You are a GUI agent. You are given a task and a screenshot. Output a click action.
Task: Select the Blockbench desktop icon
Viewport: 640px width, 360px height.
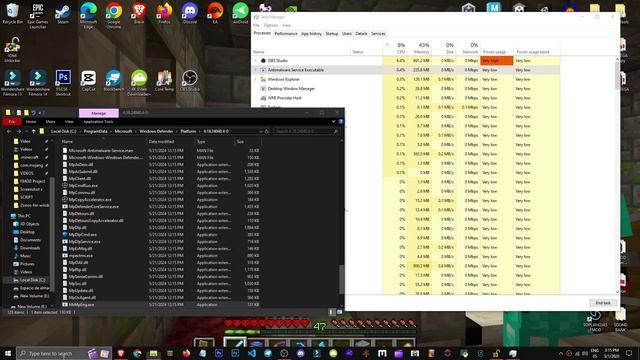pos(113,80)
